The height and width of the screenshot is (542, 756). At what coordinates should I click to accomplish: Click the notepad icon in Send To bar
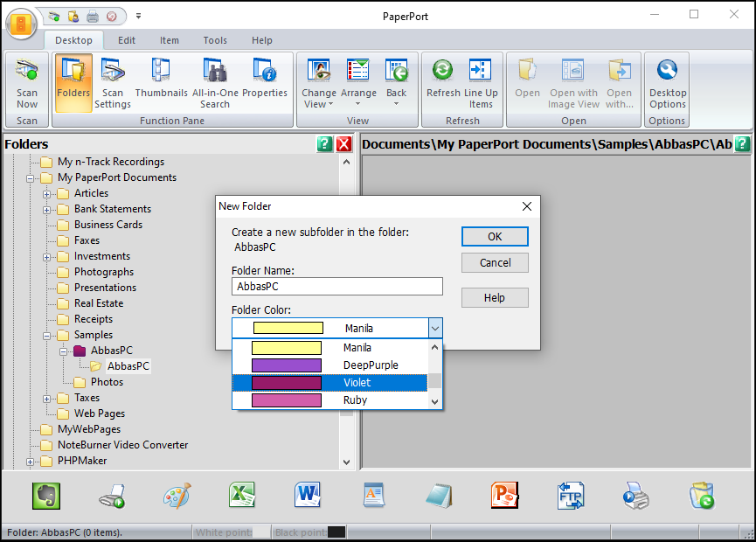(x=440, y=495)
